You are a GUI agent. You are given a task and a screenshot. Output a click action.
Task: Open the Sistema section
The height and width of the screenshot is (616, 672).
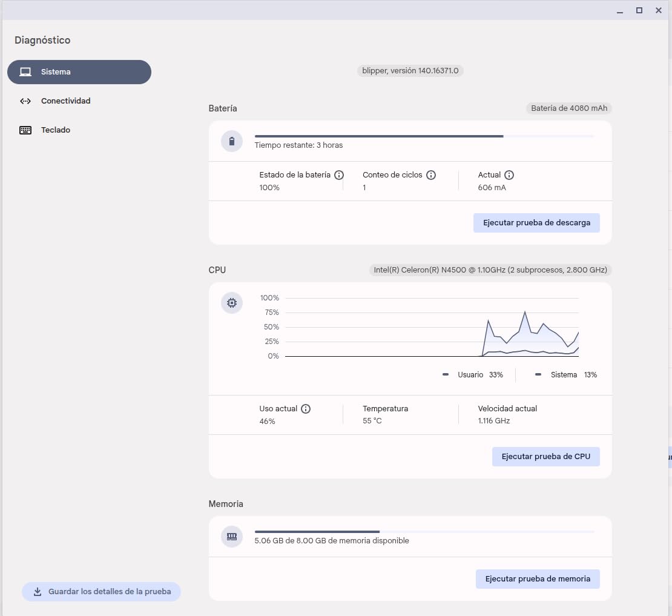tap(79, 72)
